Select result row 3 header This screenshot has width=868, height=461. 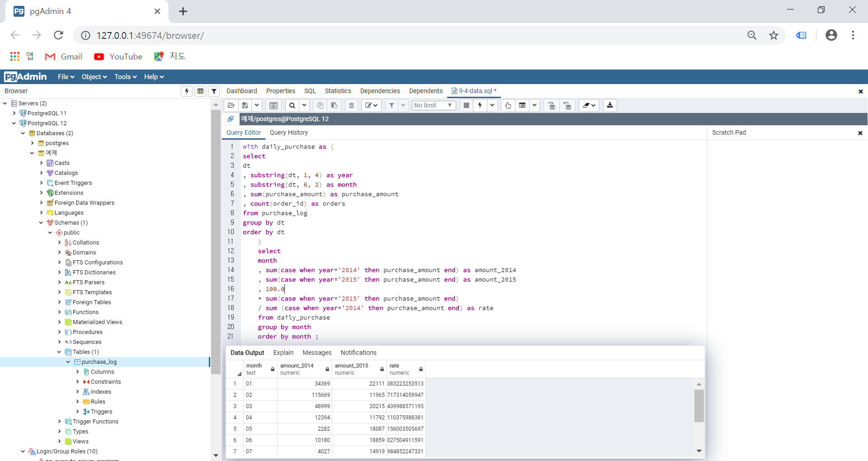click(235, 406)
